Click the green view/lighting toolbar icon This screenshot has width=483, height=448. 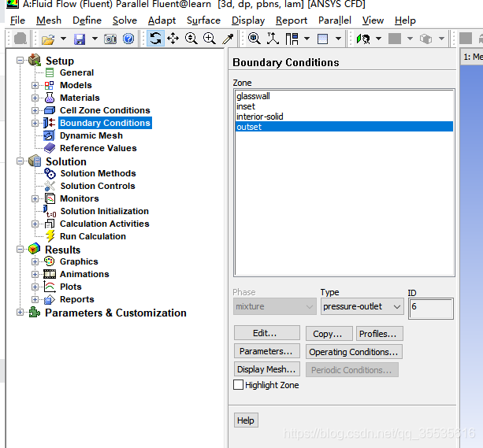click(363, 39)
